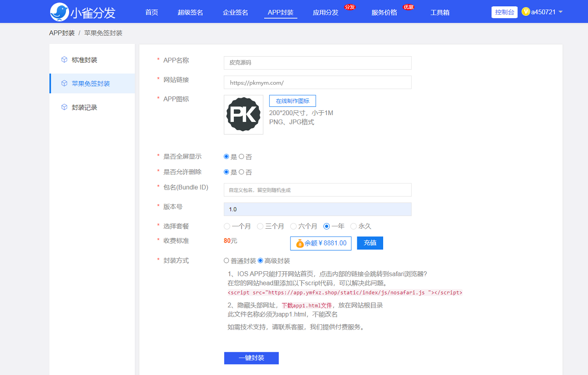Image resolution: width=588 pixels, height=375 pixels.
Task: Click the 包名(Bundle ID) input field
Action: pos(318,190)
